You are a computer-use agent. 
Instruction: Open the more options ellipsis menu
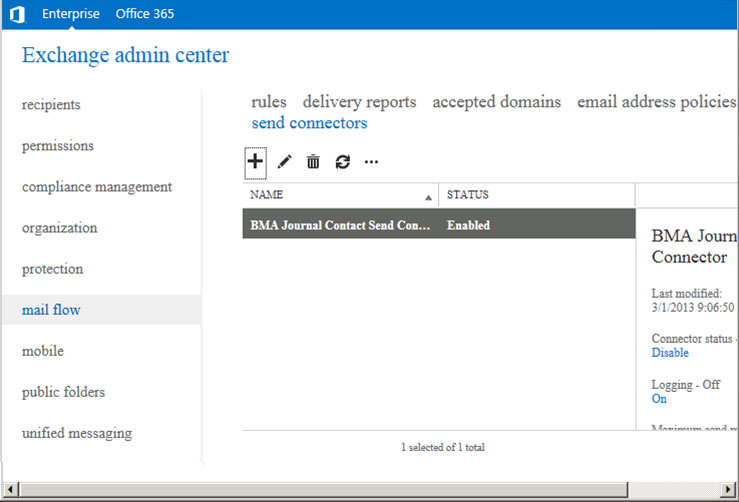point(371,162)
